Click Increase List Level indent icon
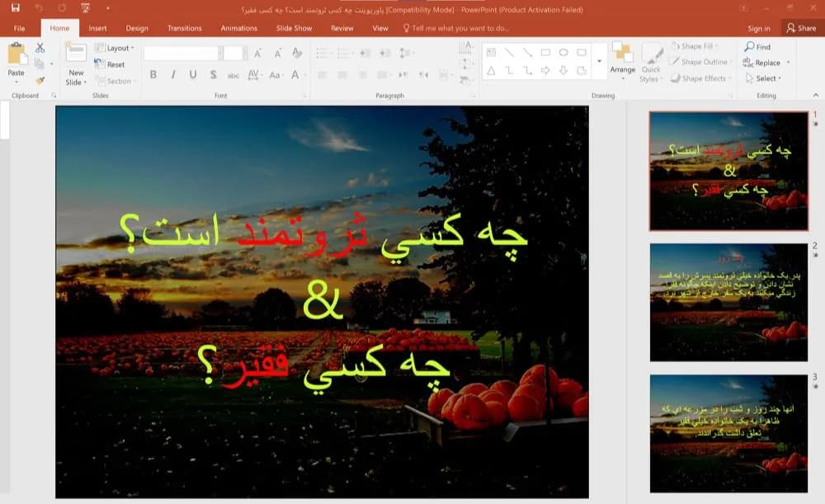 384,53
